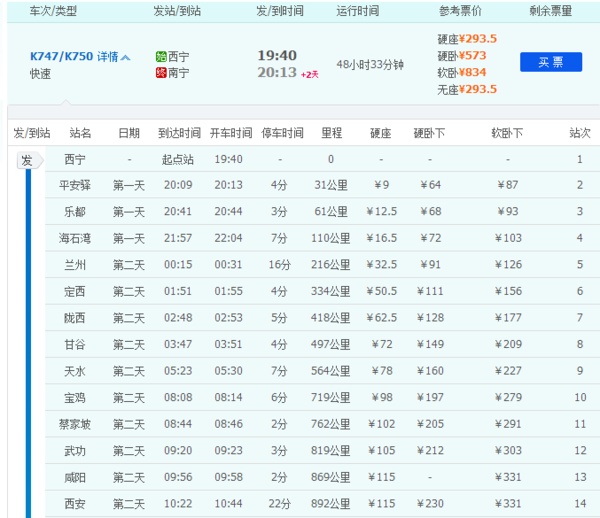
Task: Click the 西宁 origin station in summary
Action: 178,57
